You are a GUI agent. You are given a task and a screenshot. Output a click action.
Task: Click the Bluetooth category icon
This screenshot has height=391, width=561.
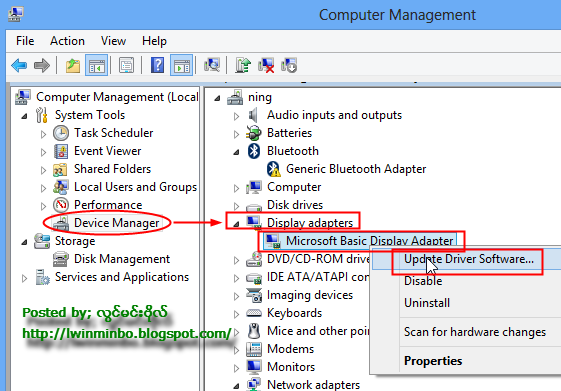point(254,151)
